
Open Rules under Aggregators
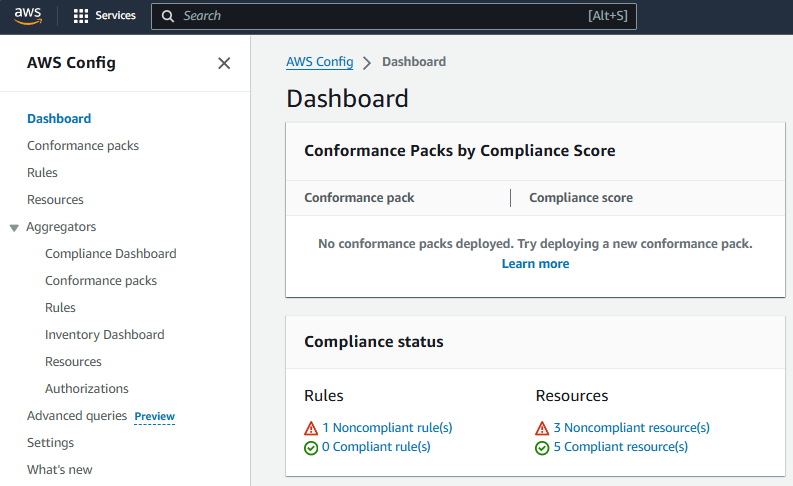tap(60, 307)
